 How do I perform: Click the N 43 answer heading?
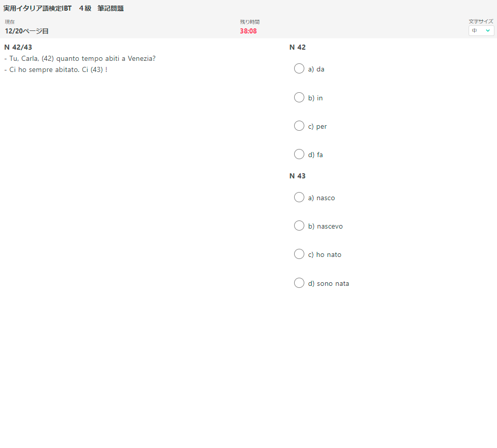297,176
